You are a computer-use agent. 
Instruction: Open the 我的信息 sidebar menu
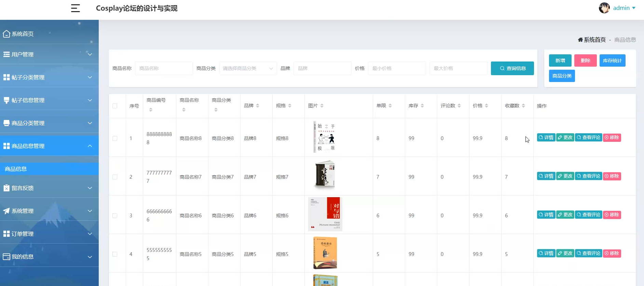tap(49, 257)
